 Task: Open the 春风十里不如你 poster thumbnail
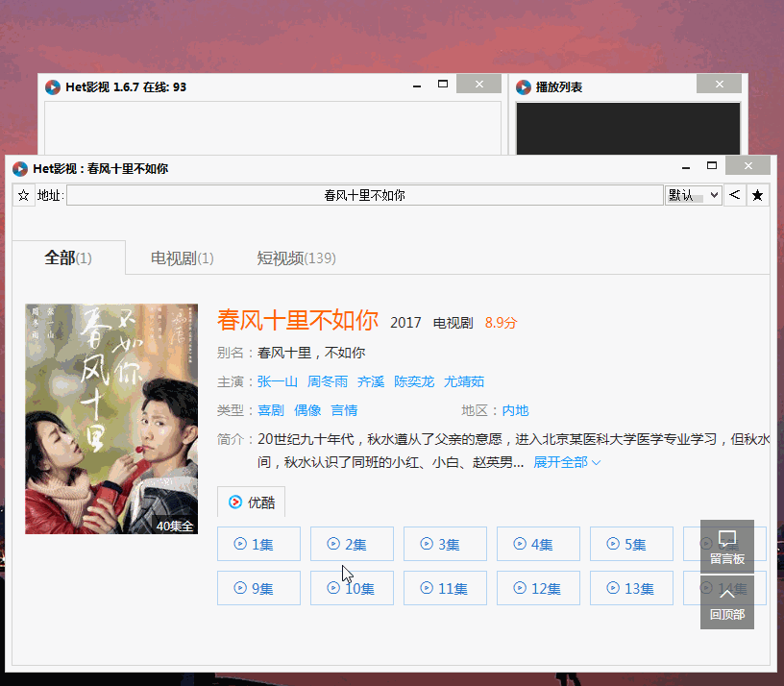[x=111, y=419]
